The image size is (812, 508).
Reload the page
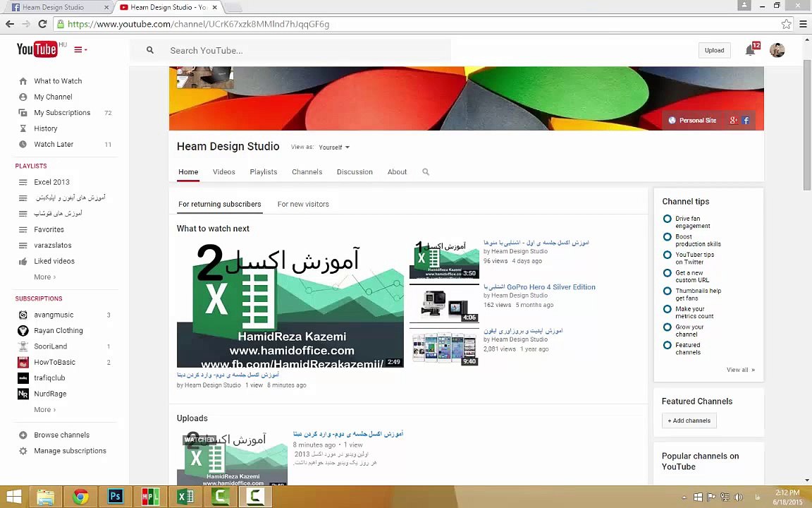(42, 24)
